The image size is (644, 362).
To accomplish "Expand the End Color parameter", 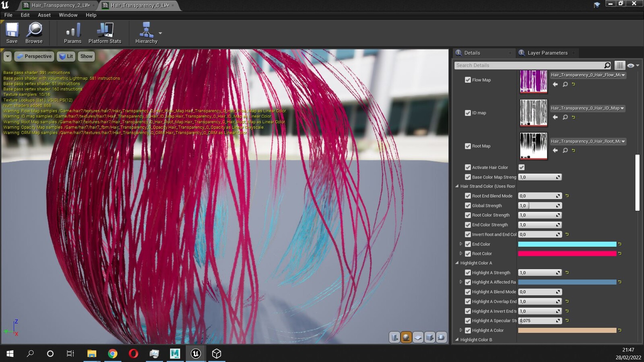I will click(461, 244).
